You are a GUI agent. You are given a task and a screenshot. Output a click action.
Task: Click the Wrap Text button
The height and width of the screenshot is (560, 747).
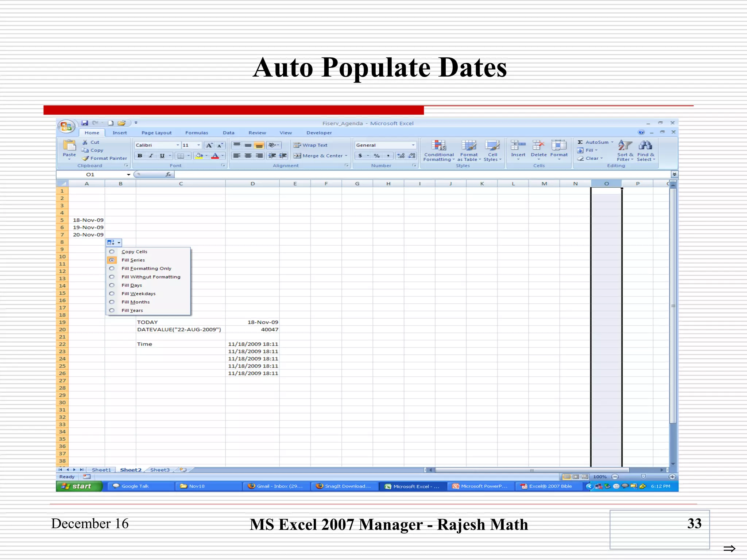pos(310,145)
